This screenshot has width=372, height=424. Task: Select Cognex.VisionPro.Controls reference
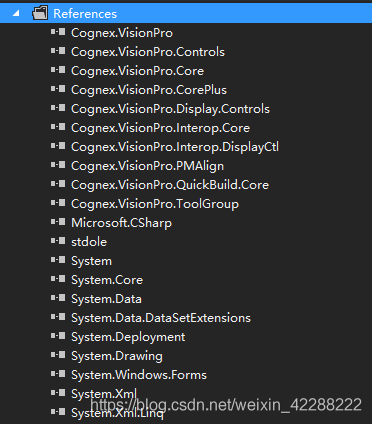148,52
